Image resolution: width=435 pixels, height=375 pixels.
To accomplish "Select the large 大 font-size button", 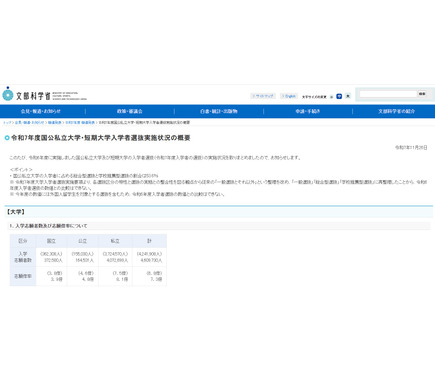I will point(348,96).
